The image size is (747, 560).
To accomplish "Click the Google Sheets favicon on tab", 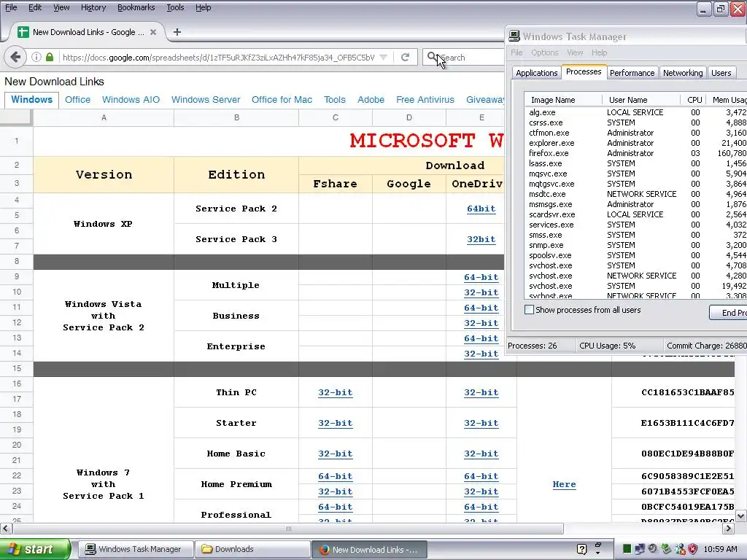I will [23, 32].
